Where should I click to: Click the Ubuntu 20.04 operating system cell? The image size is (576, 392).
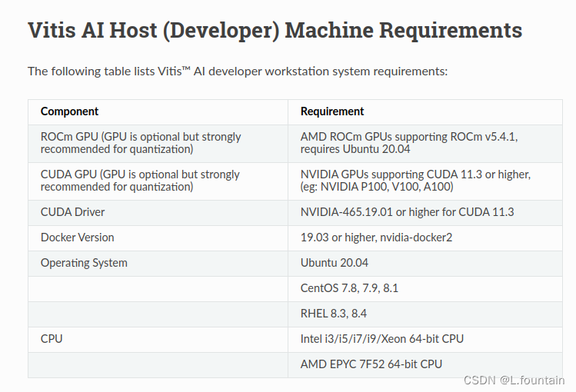(425, 264)
